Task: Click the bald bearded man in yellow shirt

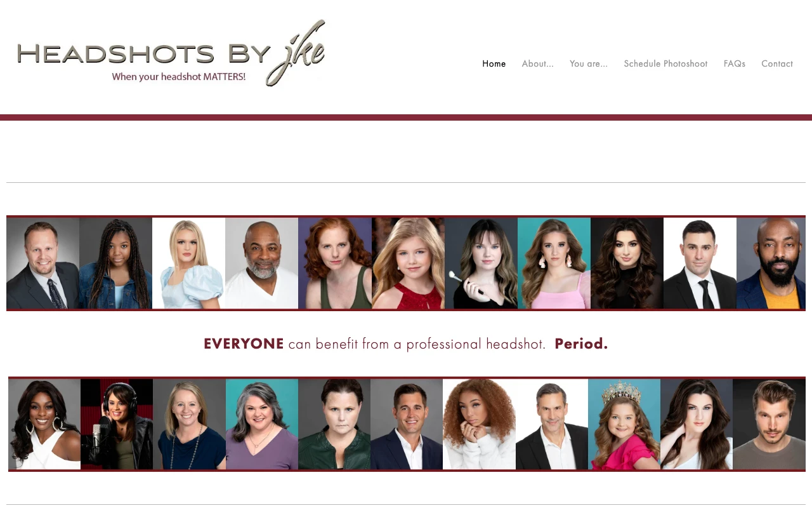Action: pos(771,263)
